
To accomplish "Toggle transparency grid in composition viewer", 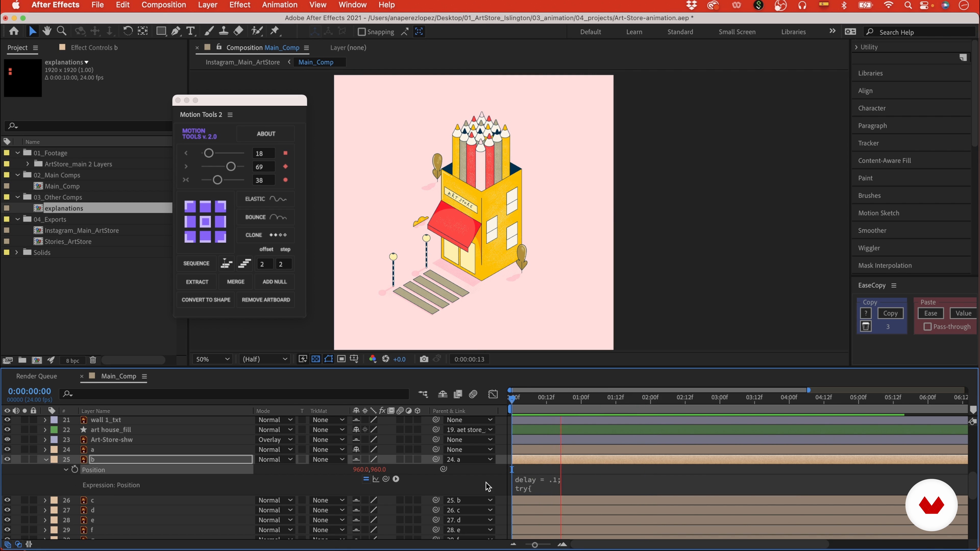I will coord(316,359).
